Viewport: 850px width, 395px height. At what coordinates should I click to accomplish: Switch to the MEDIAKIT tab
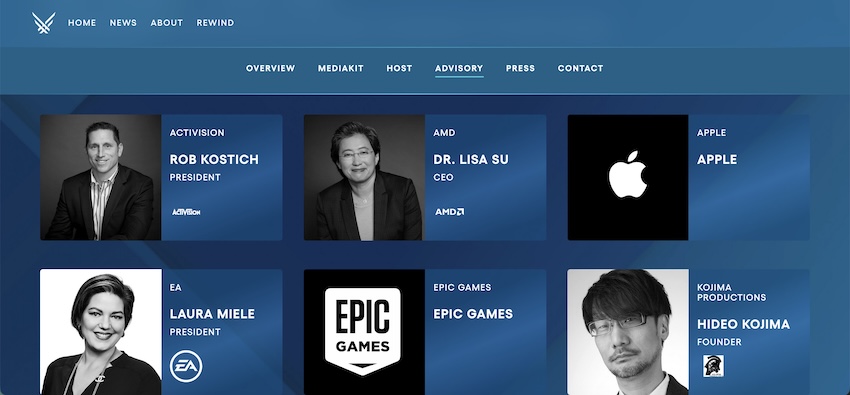pos(340,68)
